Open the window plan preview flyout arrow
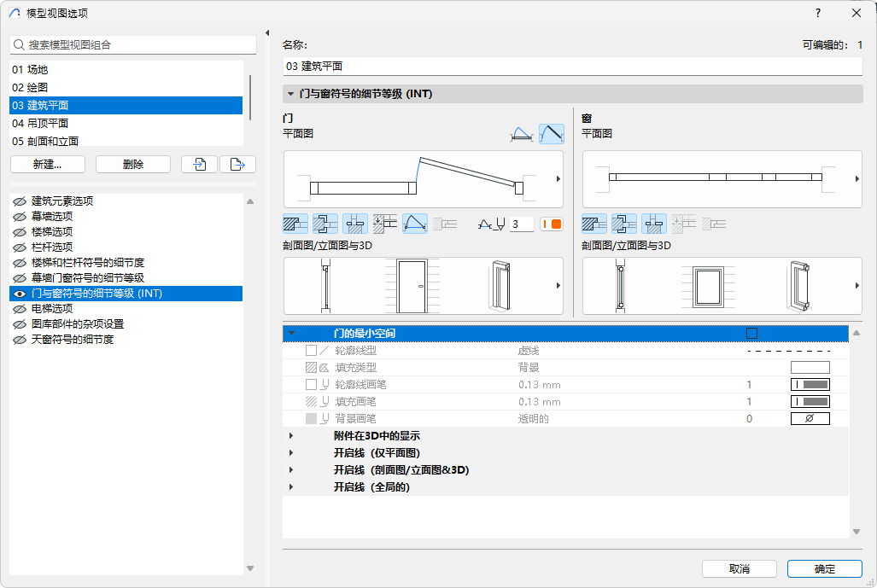Viewport: 877px width, 588px height. pos(857,179)
